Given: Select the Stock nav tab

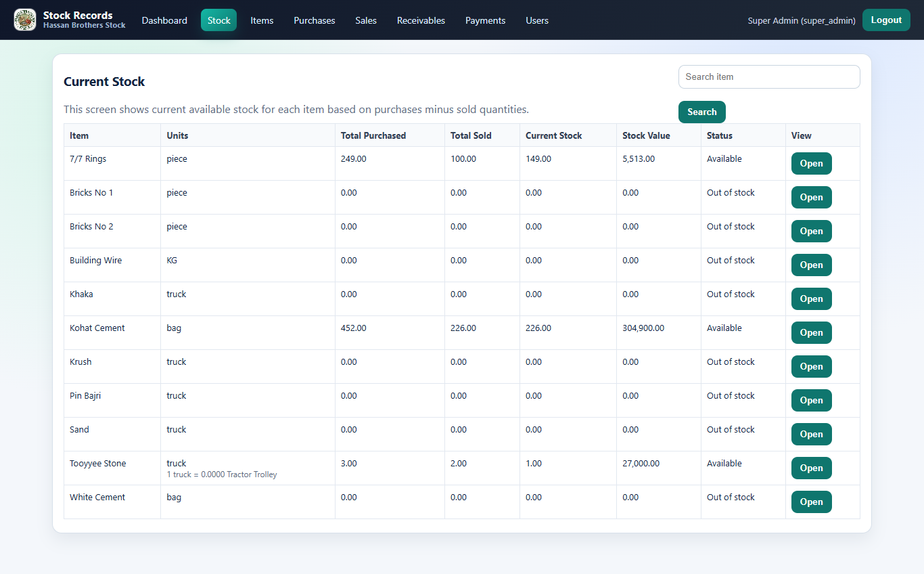Looking at the screenshot, I should point(218,20).
